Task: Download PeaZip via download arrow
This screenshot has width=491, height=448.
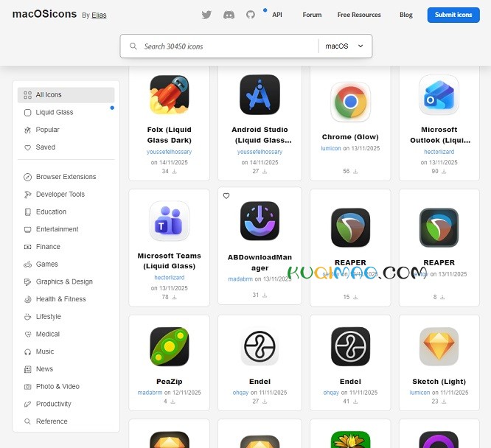Action: [x=173, y=402]
